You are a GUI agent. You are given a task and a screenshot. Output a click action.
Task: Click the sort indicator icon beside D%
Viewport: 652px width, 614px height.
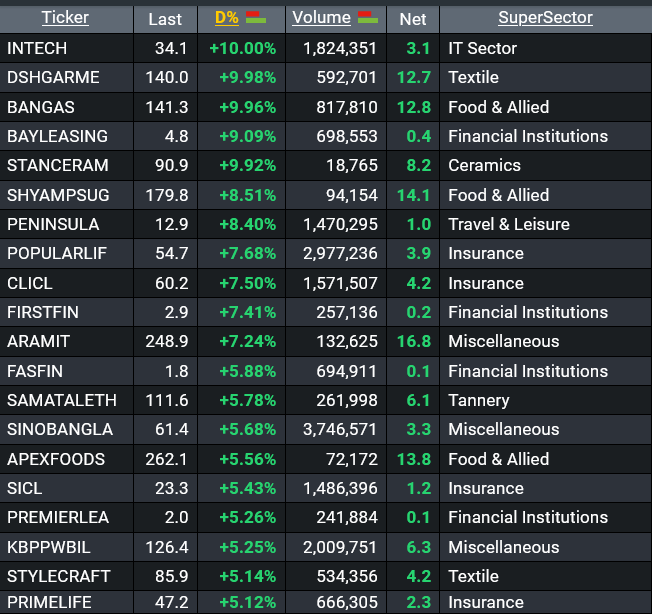tap(255, 17)
